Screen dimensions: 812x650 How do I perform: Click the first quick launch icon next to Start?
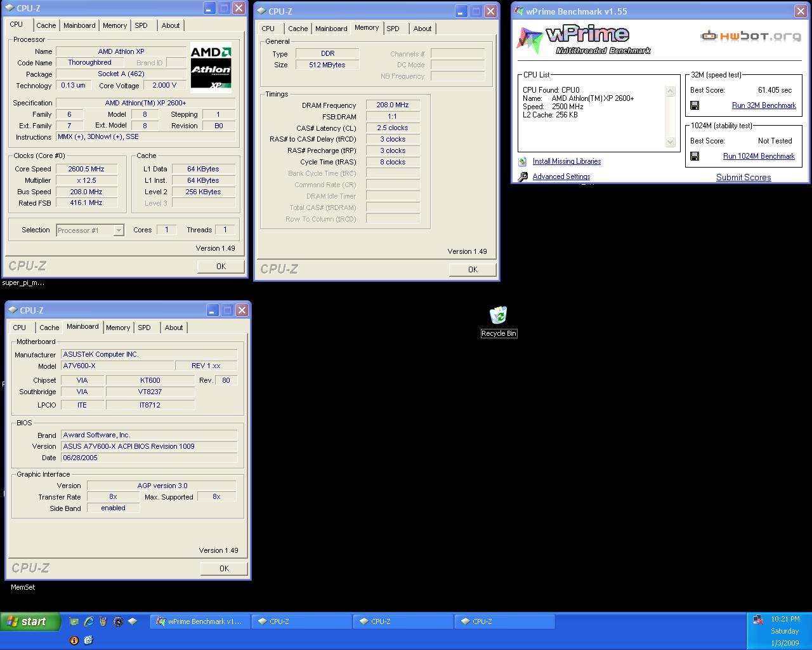(74, 621)
